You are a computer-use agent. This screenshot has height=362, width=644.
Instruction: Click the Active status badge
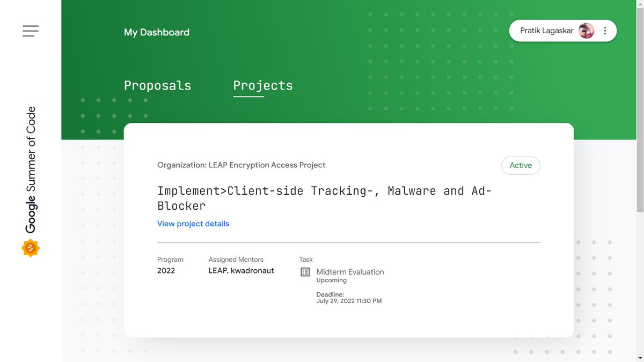[521, 165]
